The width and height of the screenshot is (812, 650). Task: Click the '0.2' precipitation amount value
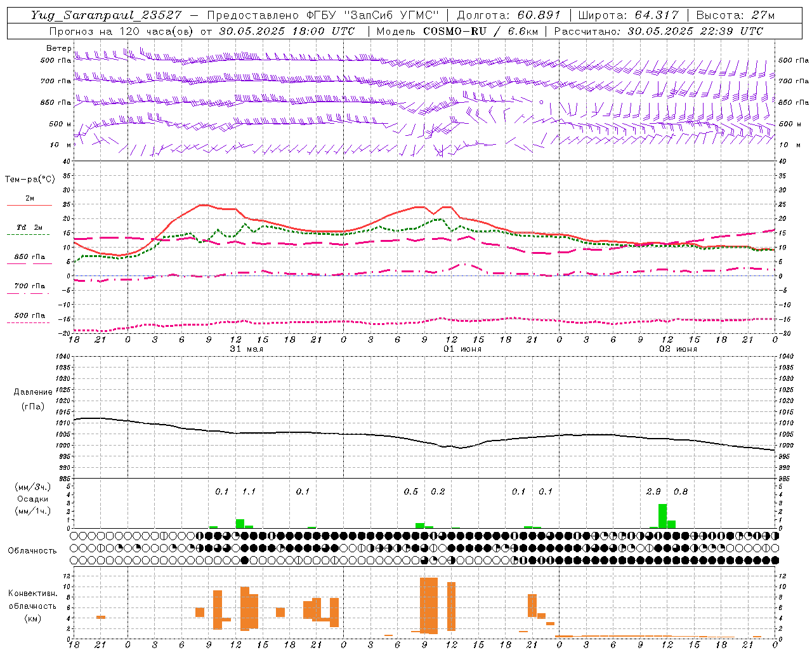pyautogui.click(x=438, y=491)
